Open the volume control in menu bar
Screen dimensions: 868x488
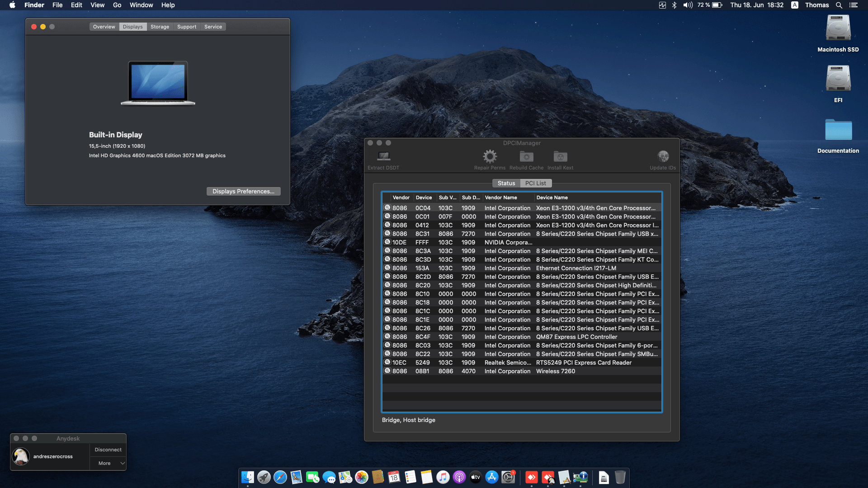click(688, 5)
